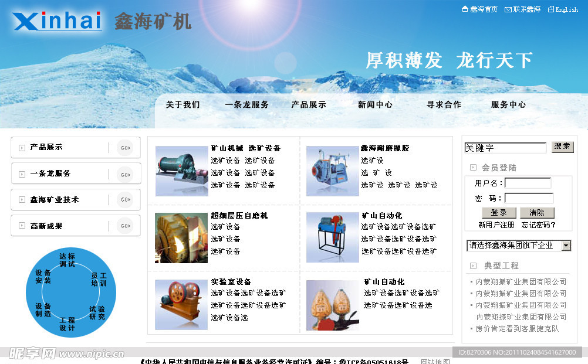Open the 超细层压自磨机 heading link

pos(239,215)
